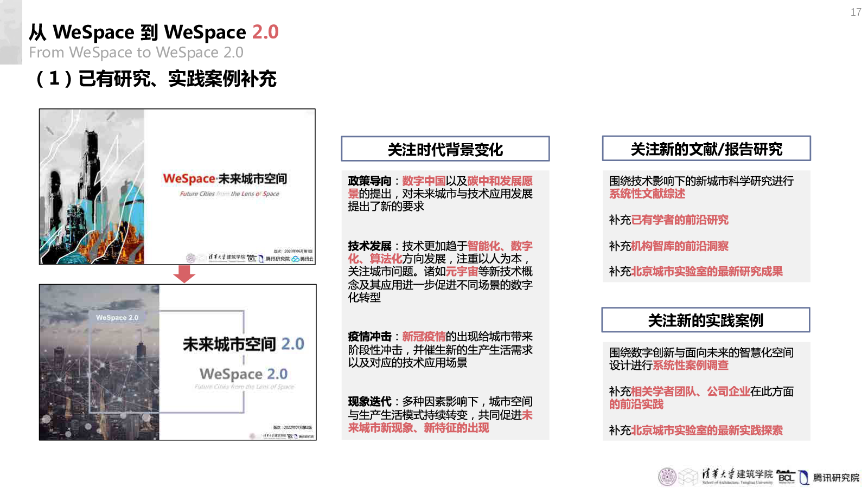The image size is (868, 488).
Task: Click the 未来城市空间 2.0 cover thumbnail
Action: tap(177, 362)
